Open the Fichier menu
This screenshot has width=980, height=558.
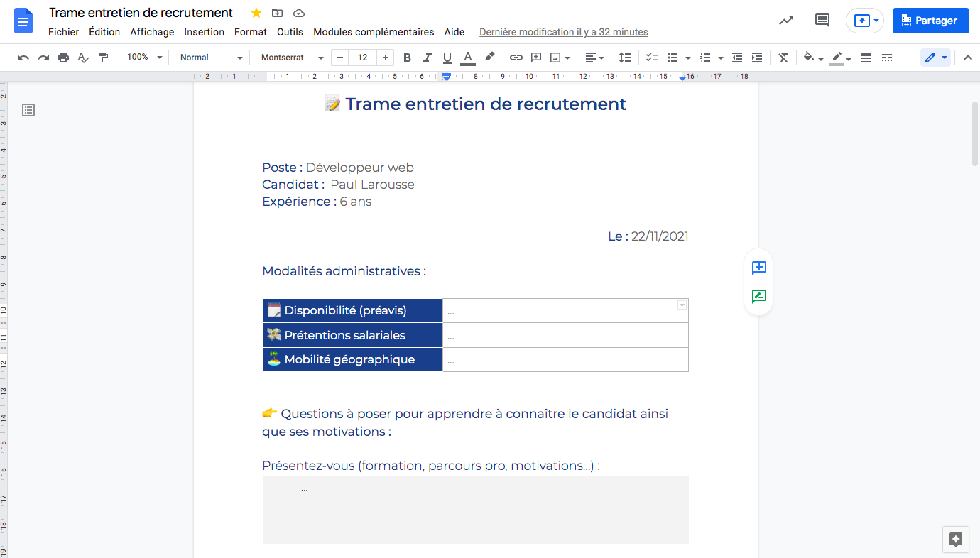click(x=64, y=32)
